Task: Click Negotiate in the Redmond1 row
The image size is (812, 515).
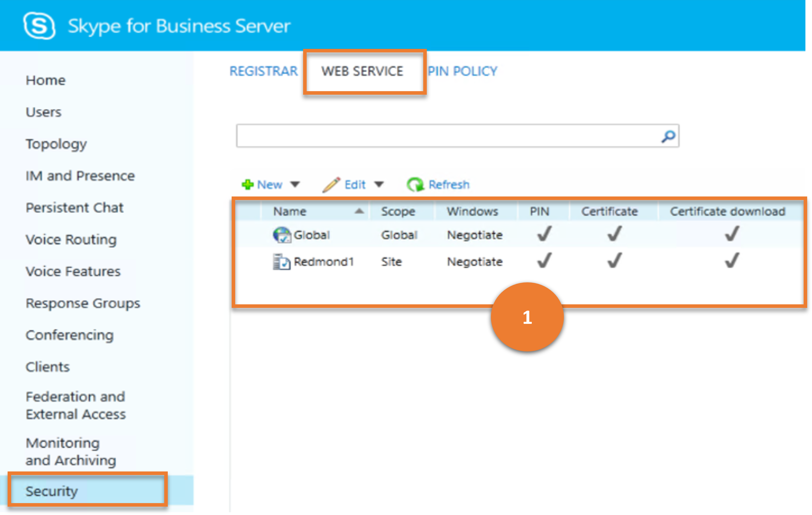Action: [x=475, y=262]
